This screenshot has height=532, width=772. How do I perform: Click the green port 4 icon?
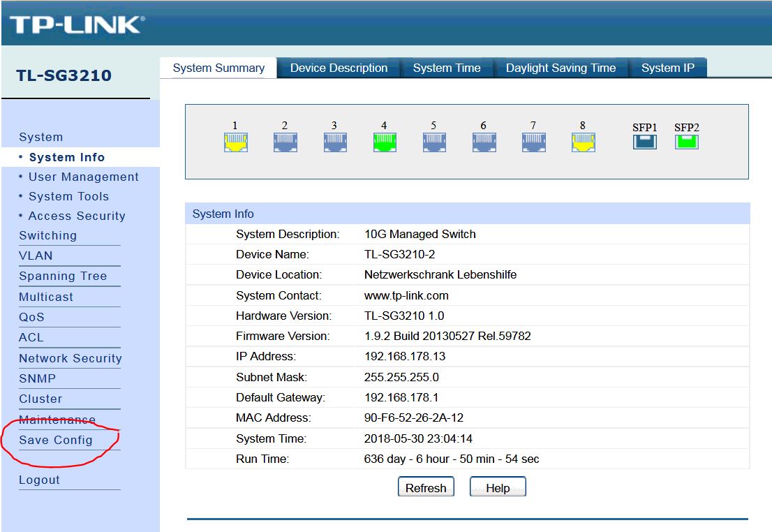click(x=385, y=142)
